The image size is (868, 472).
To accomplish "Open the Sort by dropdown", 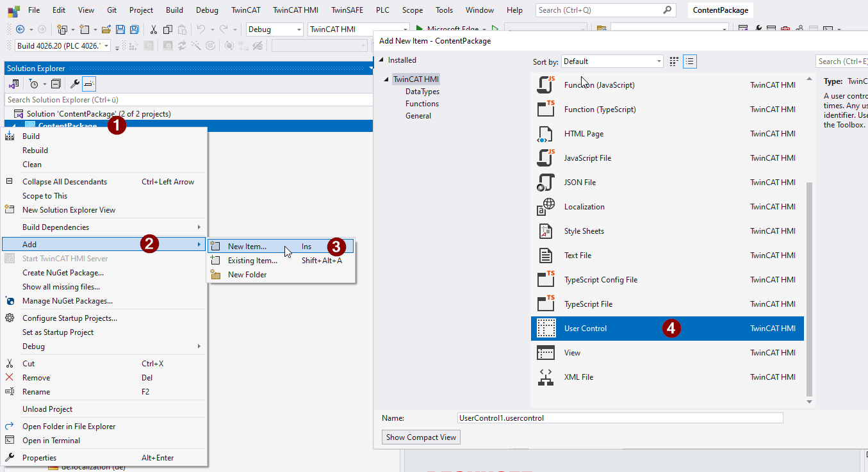I will tap(612, 61).
